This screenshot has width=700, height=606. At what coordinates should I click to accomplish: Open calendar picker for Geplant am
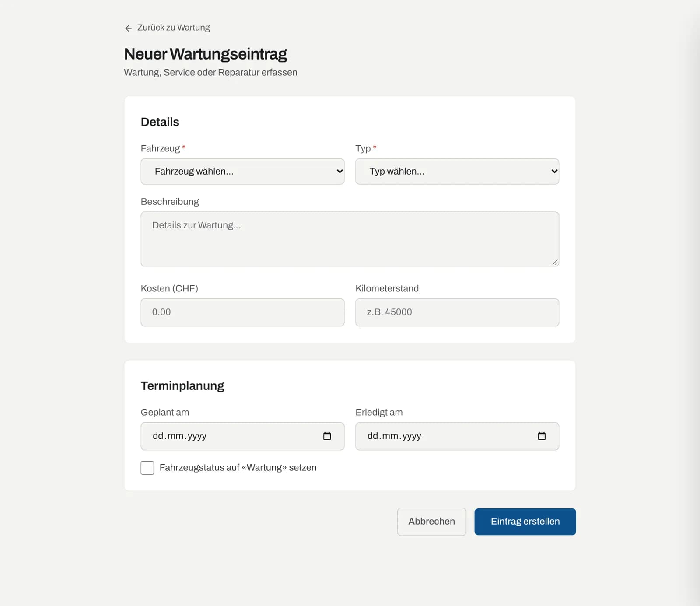tap(327, 436)
